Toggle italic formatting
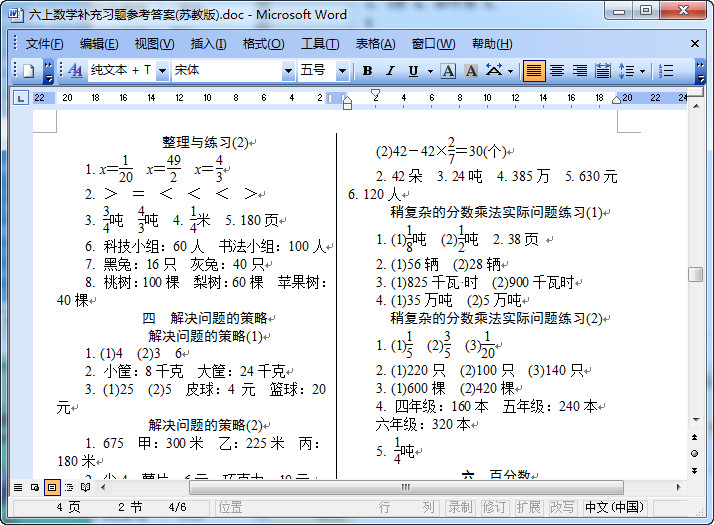The width and height of the screenshot is (714, 525). point(390,71)
